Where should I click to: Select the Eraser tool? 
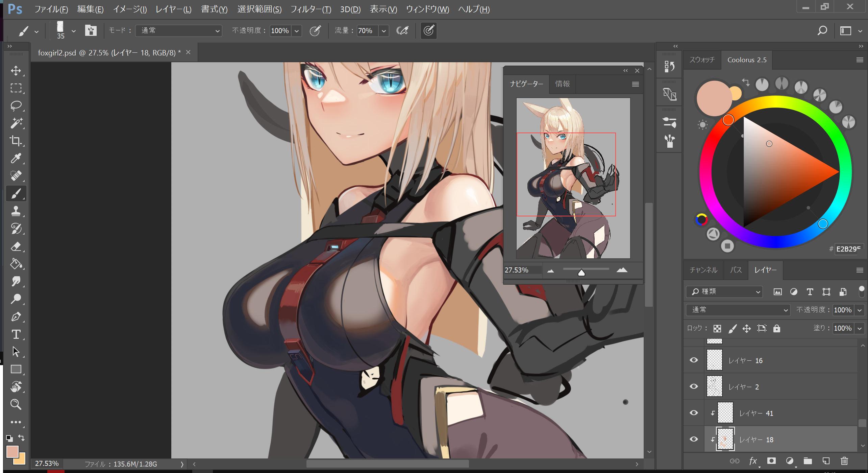16,246
